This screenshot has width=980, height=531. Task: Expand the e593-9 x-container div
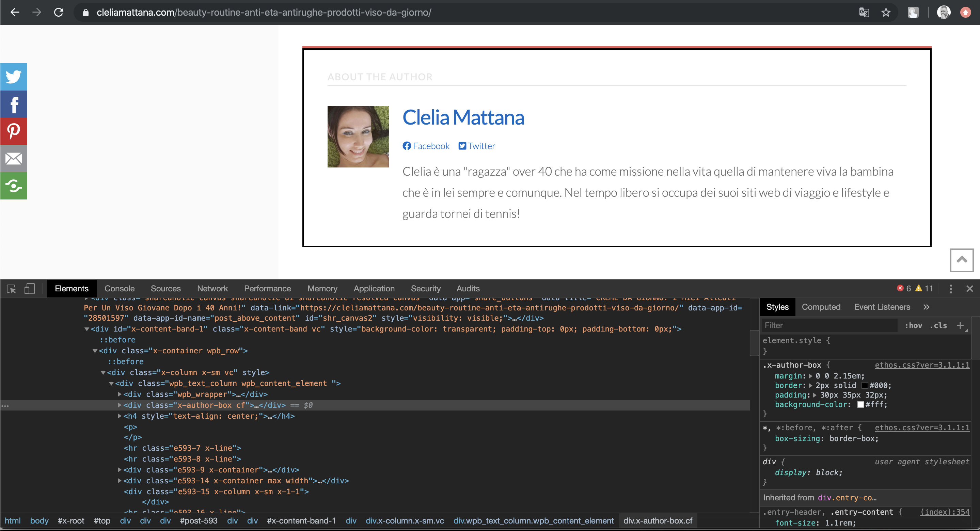(x=120, y=470)
